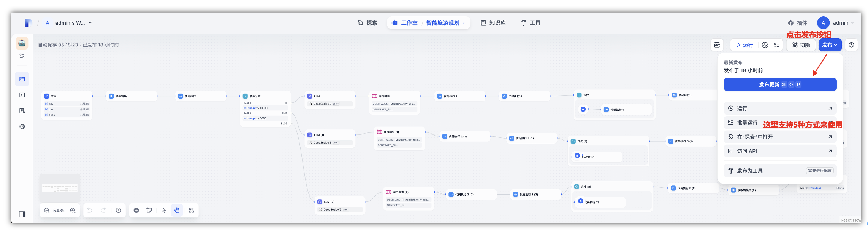868x230 pixels.
Task: Click the 需要进行配置 badge
Action: point(820,171)
